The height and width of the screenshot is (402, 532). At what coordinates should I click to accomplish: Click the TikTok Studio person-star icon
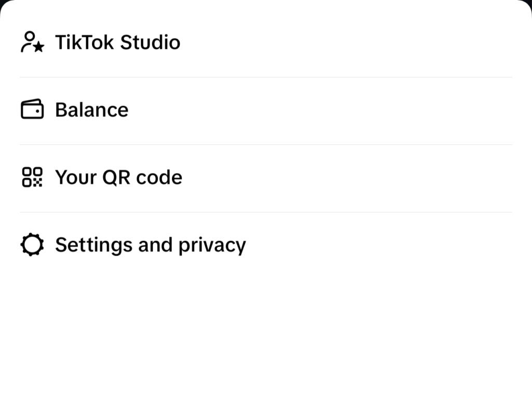[x=32, y=42]
